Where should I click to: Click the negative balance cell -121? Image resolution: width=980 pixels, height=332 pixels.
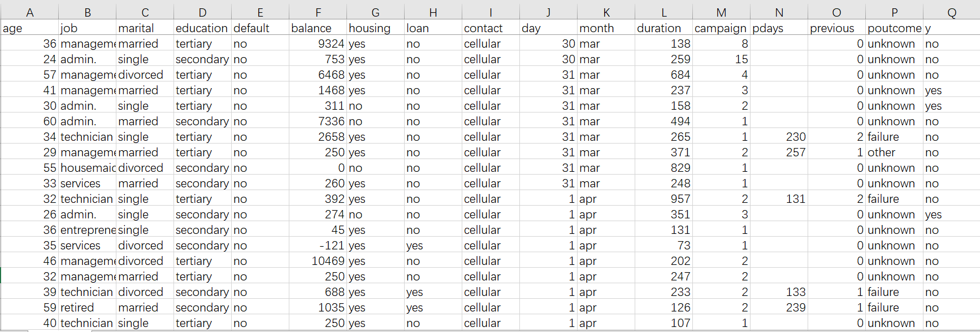click(x=331, y=246)
